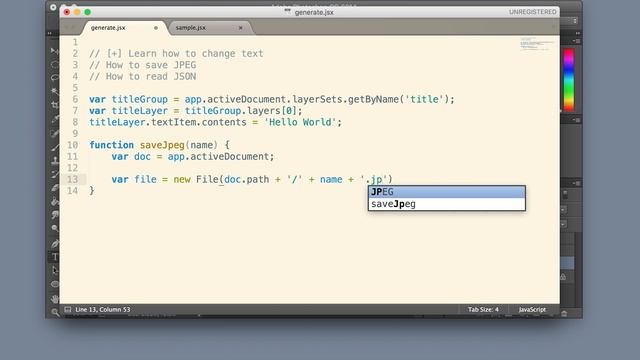640x360 pixels.
Task: Collapse Photoshop right panels with double arrow
Action: click(578, 33)
